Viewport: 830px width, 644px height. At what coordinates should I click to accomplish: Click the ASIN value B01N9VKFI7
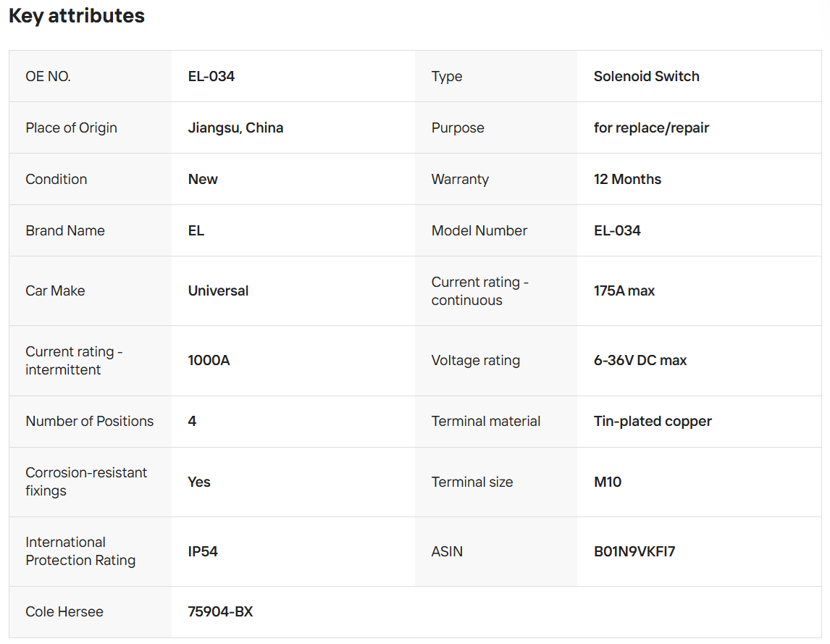coord(634,551)
